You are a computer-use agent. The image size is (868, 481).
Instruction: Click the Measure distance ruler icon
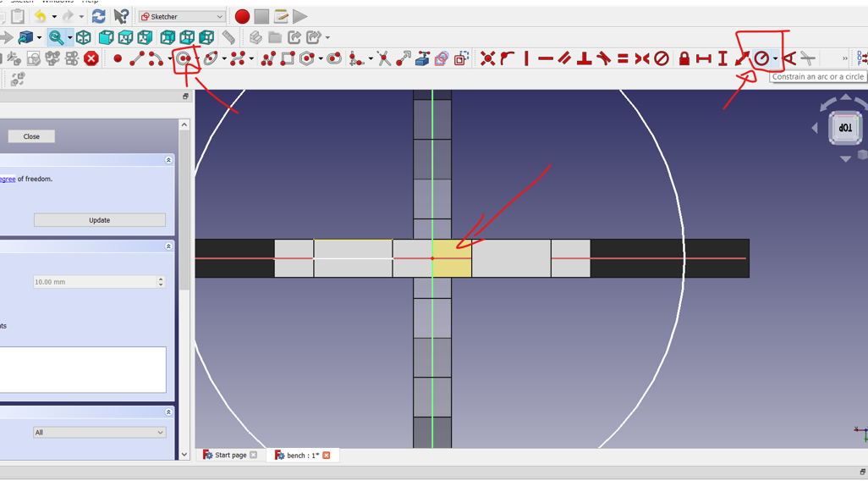228,37
